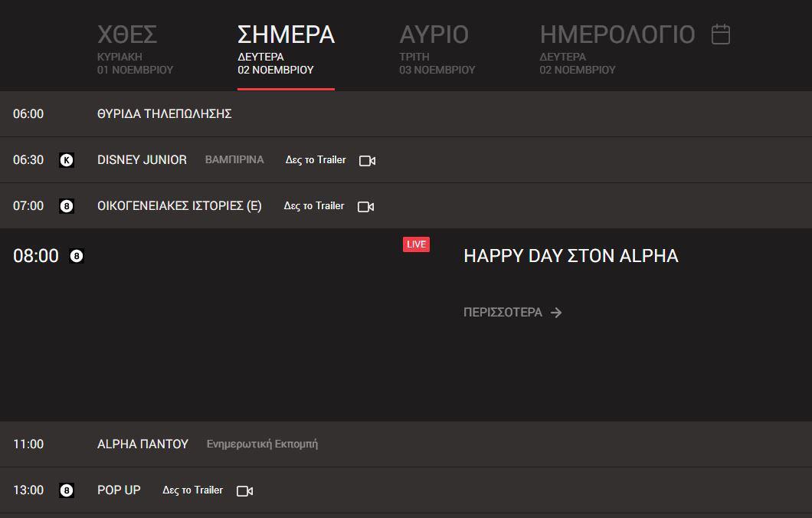Click the 8 rating badge at 08:00

pyautogui.click(x=76, y=256)
